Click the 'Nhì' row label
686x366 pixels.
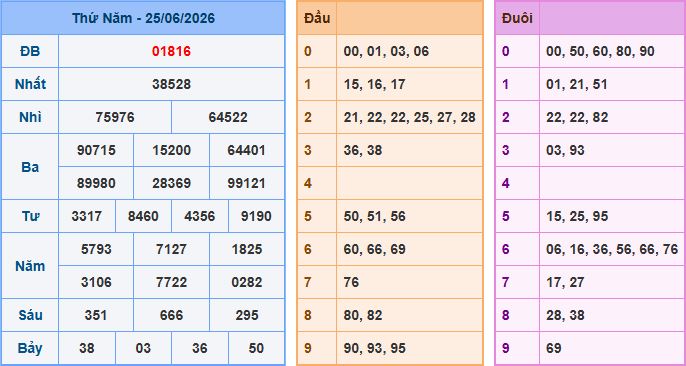(30, 118)
